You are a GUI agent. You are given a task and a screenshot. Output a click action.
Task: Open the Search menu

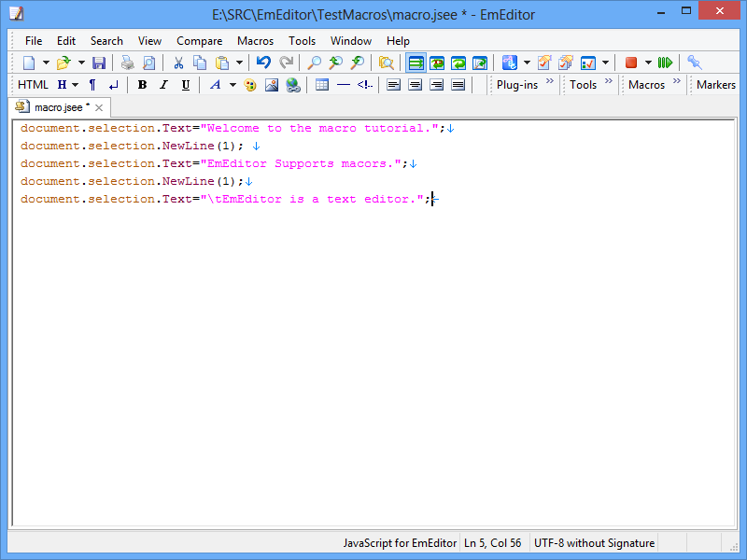(106, 41)
